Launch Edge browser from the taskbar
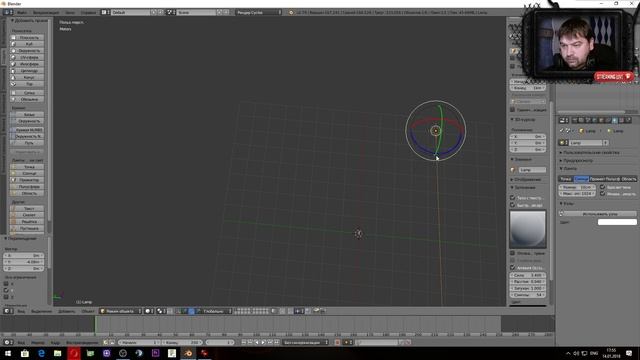640x360 pixels. click(x=41, y=353)
